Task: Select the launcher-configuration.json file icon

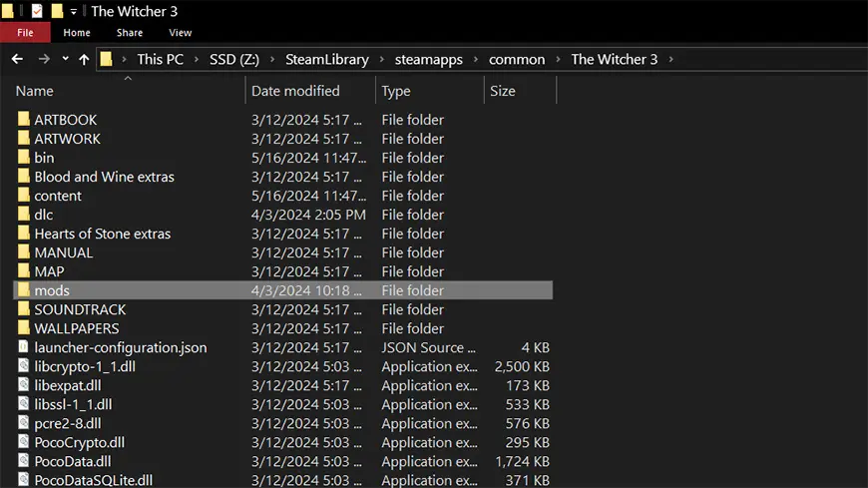Action: [25, 347]
